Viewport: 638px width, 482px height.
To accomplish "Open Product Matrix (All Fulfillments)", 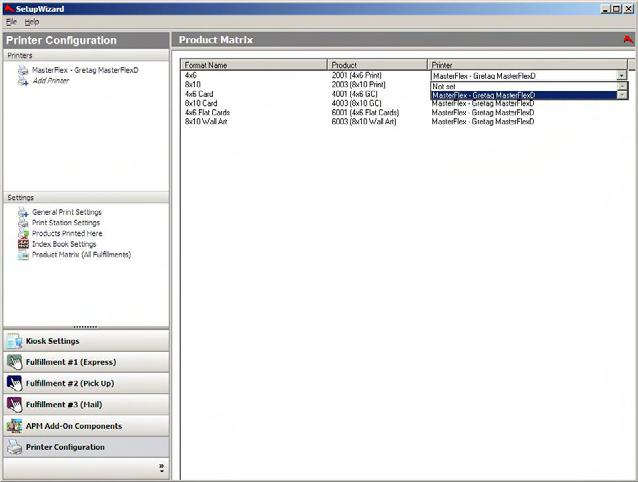I will pos(81,255).
